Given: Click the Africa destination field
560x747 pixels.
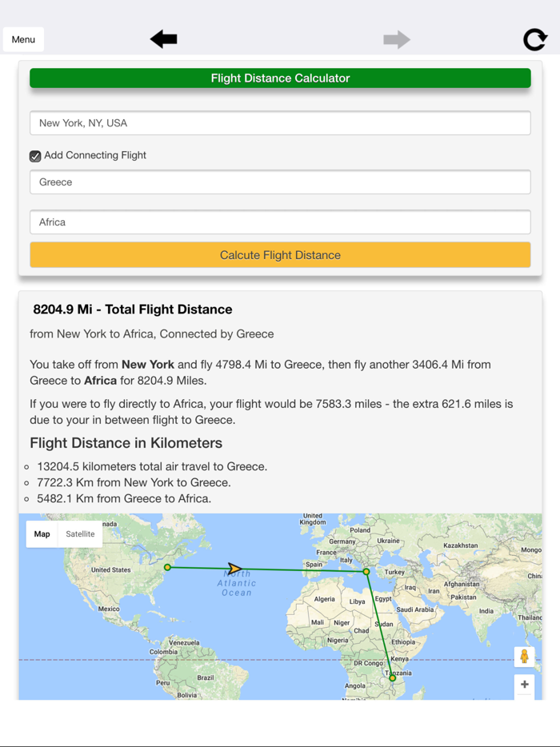Looking at the screenshot, I should (x=280, y=222).
